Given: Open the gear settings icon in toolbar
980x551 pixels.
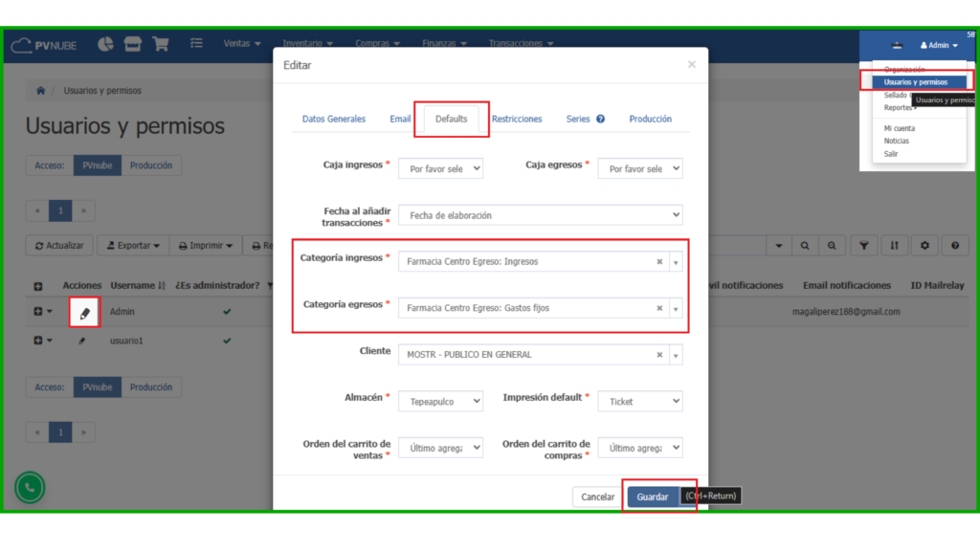Looking at the screenshot, I should coord(924,246).
